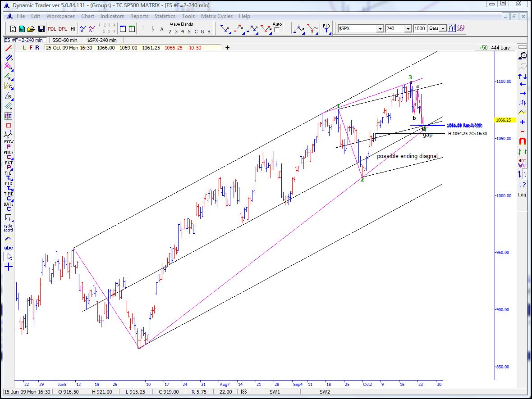The width and height of the screenshot is (532, 399).
Task: Open the $SPX symbol dropdown
Action: (x=381, y=28)
